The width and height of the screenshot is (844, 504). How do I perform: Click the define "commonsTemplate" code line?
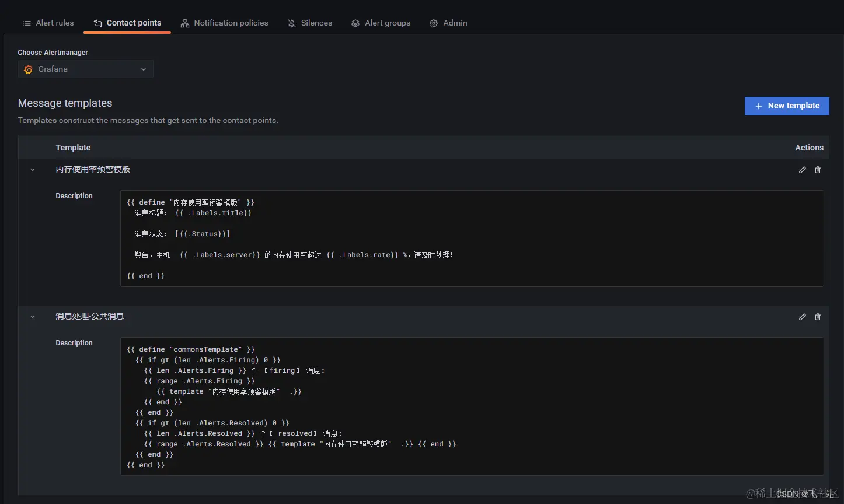pyautogui.click(x=191, y=349)
